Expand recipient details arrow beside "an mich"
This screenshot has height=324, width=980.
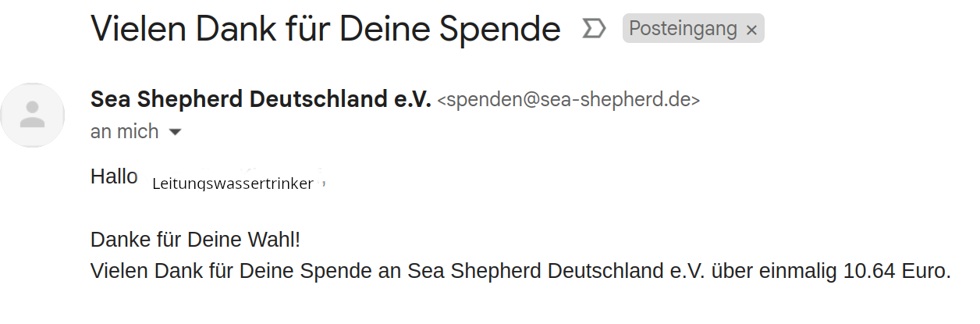pos(176,132)
